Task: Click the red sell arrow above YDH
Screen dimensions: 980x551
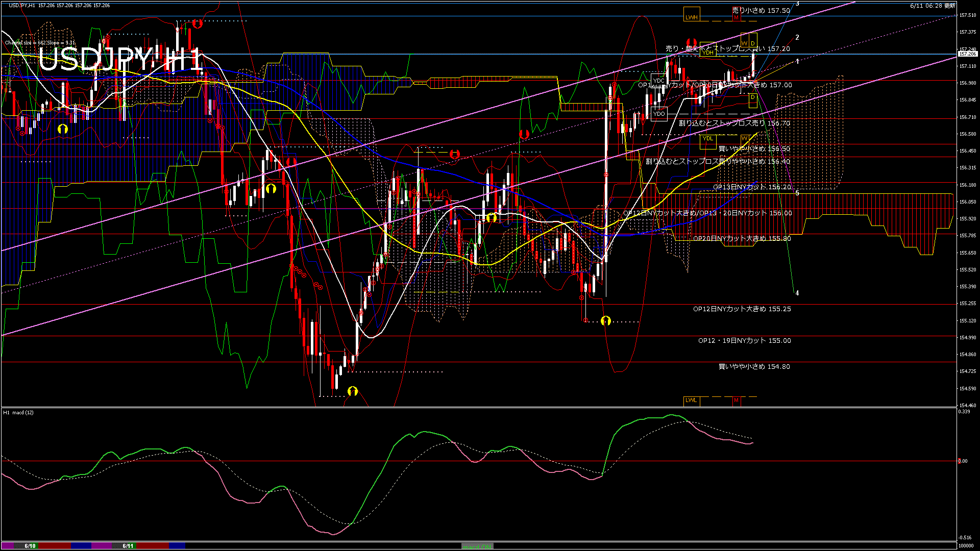Action: click(x=692, y=42)
